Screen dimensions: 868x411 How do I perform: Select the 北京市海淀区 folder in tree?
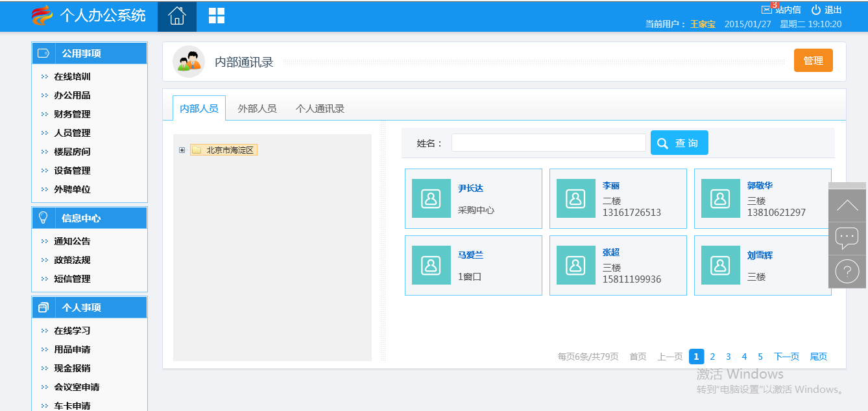224,150
